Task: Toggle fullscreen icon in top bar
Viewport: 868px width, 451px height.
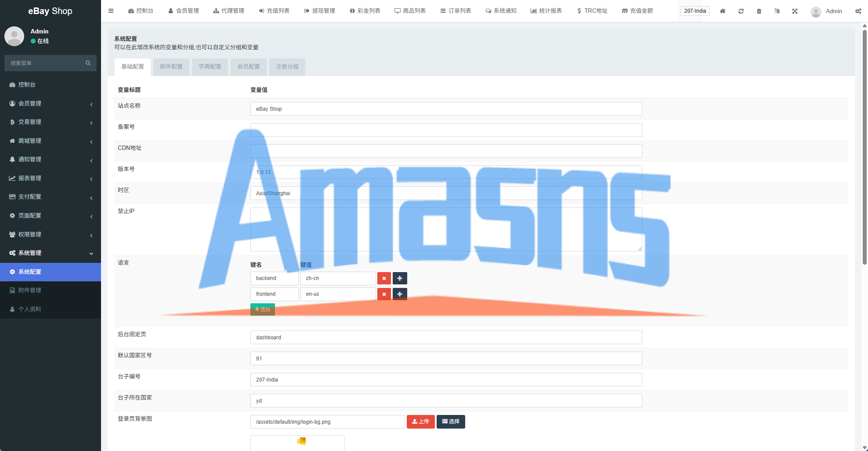Action: pos(795,11)
